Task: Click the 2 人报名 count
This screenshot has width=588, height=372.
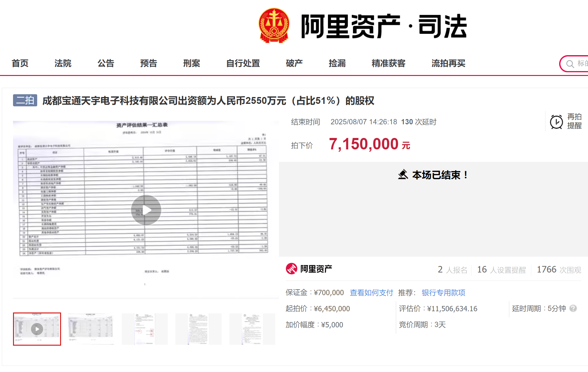Action: (x=453, y=270)
